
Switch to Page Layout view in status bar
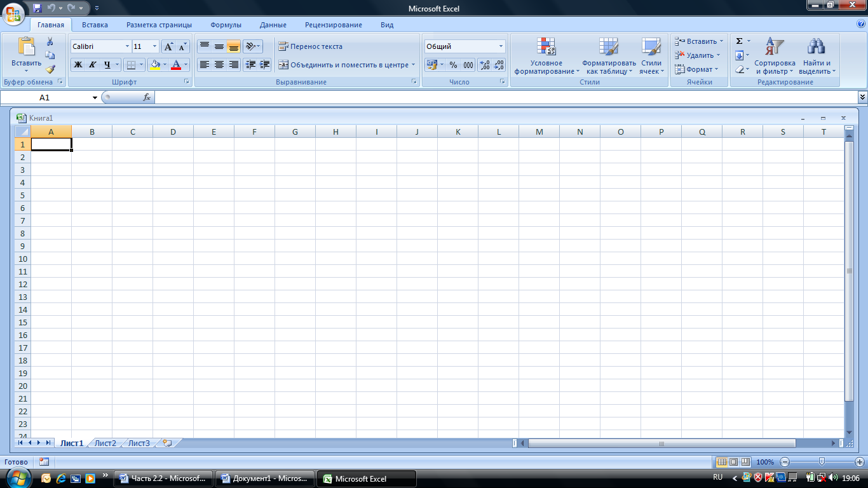pyautogui.click(x=733, y=462)
